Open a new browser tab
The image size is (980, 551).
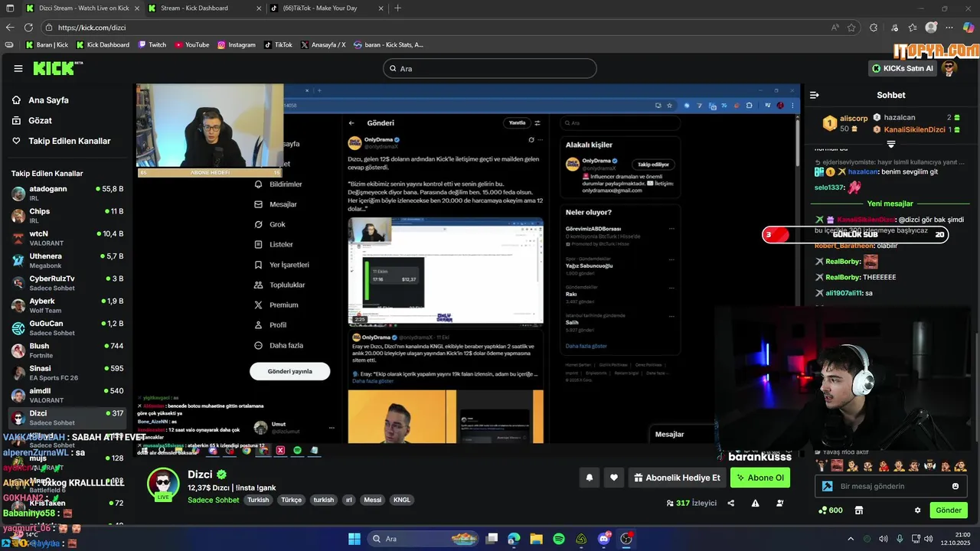[x=397, y=8]
